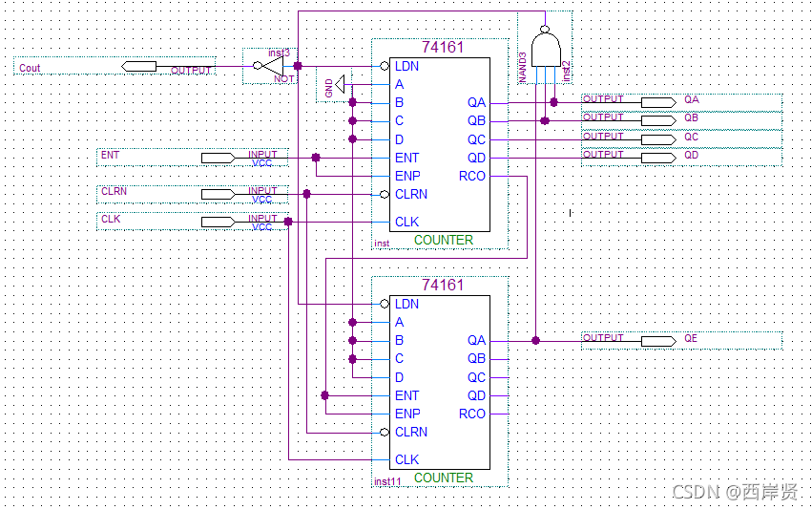Click the junction dot on QE output wire

click(x=536, y=341)
